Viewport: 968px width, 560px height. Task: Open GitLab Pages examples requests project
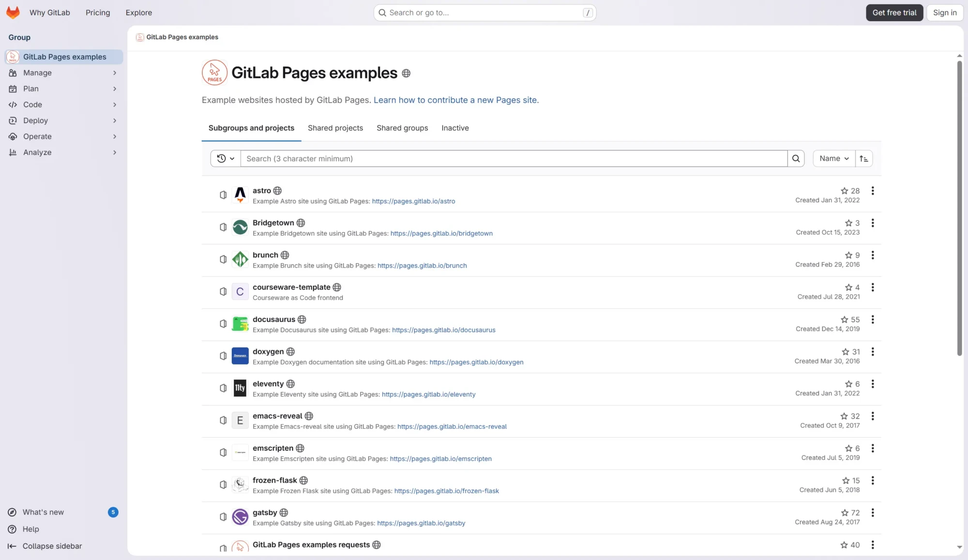tap(311, 545)
